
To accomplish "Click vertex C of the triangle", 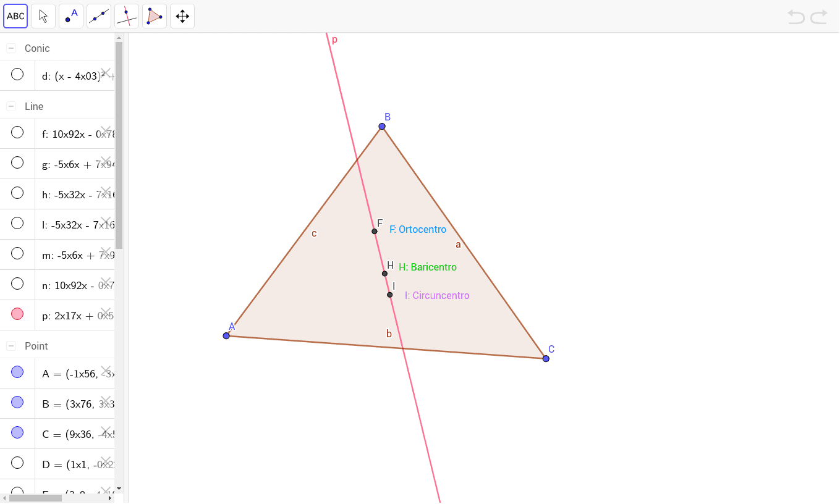I will click(546, 358).
